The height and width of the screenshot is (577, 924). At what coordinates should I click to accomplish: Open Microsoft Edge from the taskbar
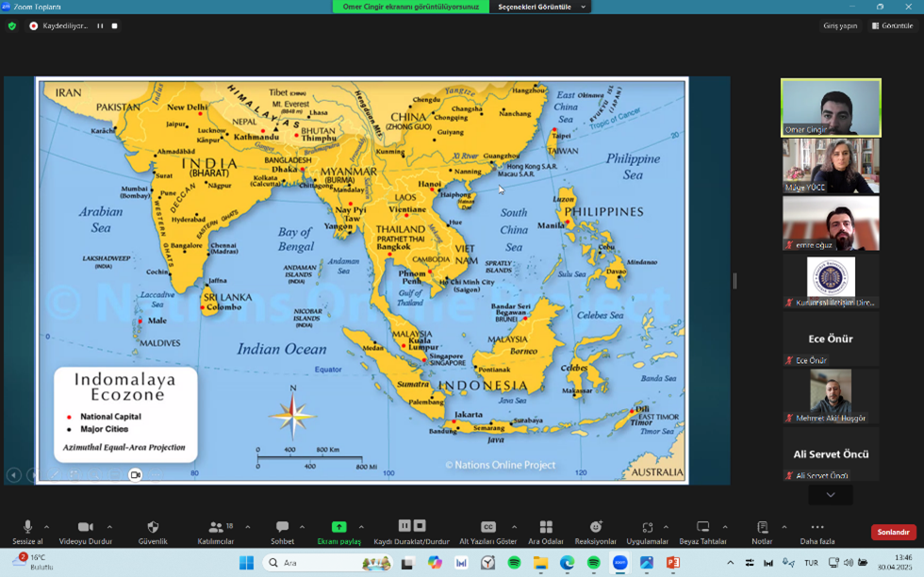click(x=567, y=563)
